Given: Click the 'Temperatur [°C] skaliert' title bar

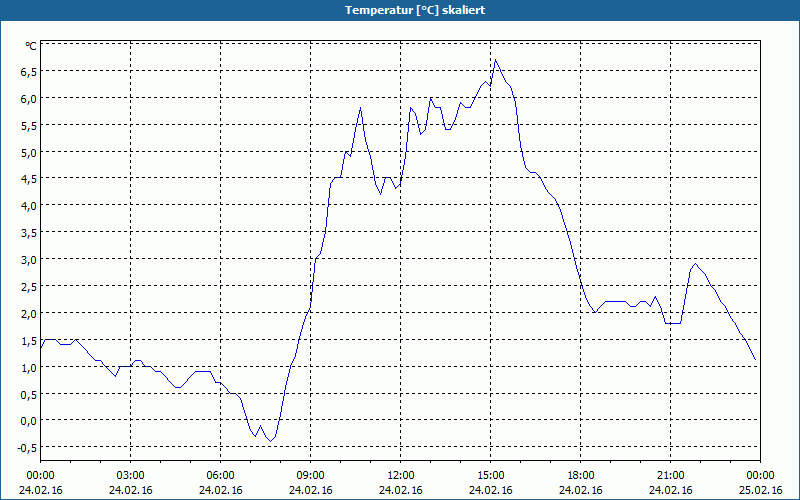Looking at the screenshot, I should (x=400, y=10).
